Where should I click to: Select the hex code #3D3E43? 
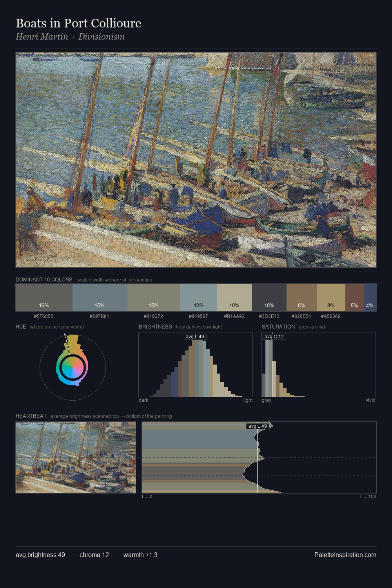(269, 316)
